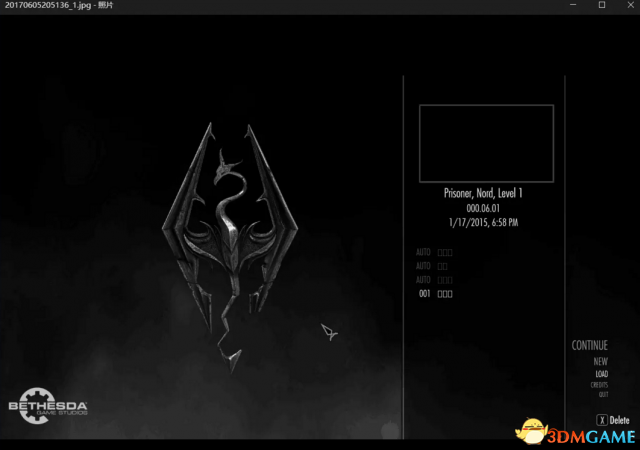The height and width of the screenshot is (450, 640).
Task: Open the LOAD menu entry
Action: 602,374
